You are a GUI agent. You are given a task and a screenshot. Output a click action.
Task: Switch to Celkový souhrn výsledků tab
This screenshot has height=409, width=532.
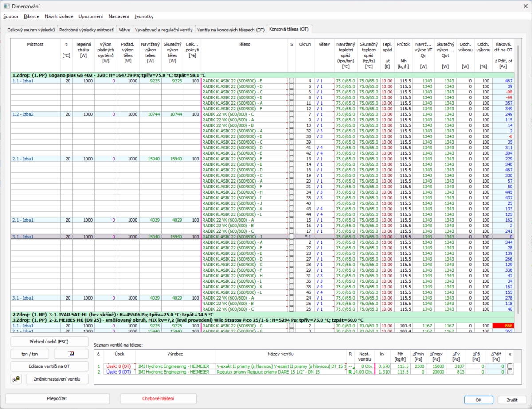(31, 30)
